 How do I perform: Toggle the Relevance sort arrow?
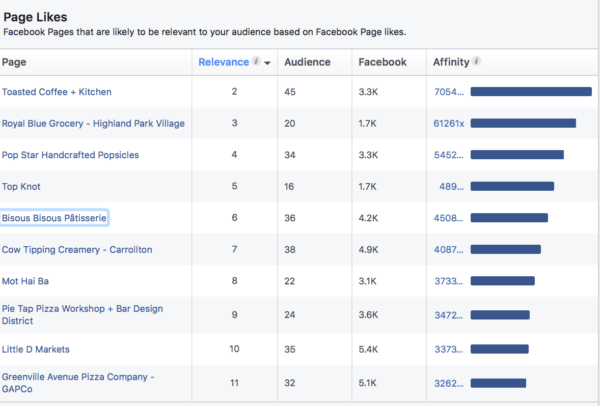(x=267, y=63)
